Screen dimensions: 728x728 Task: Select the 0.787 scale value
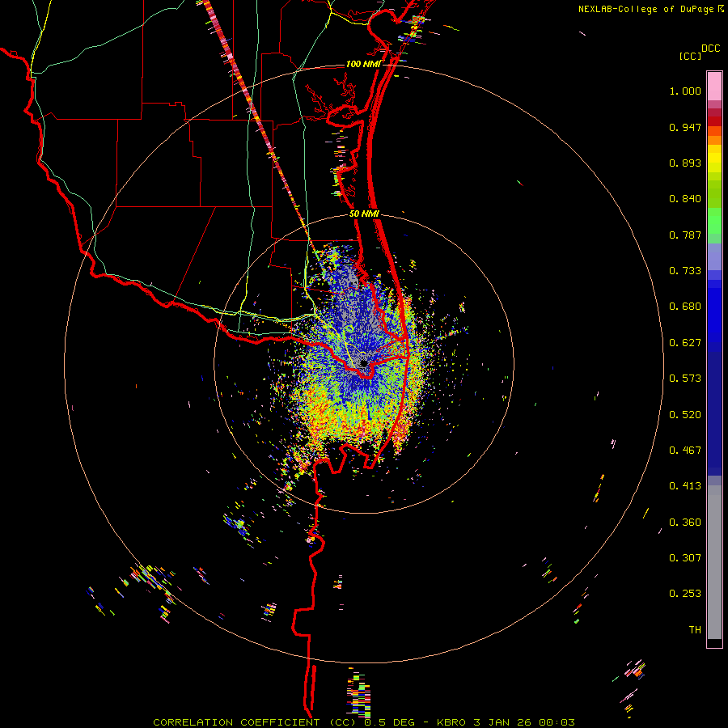pos(685,235)
